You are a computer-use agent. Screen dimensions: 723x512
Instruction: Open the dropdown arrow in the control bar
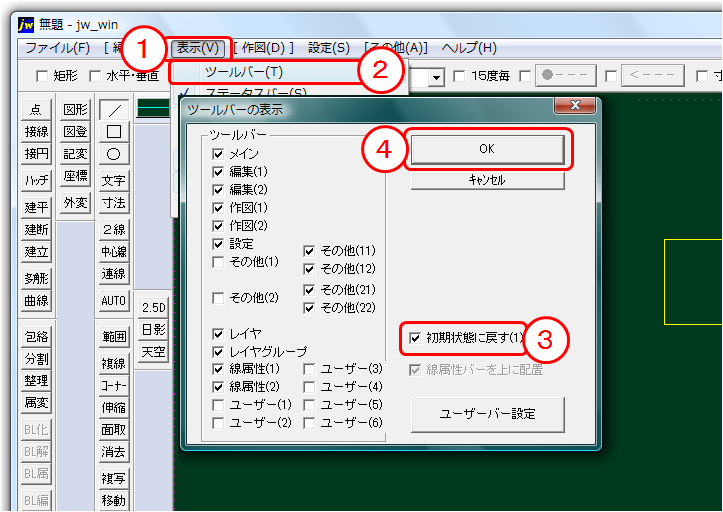(437, 76)
